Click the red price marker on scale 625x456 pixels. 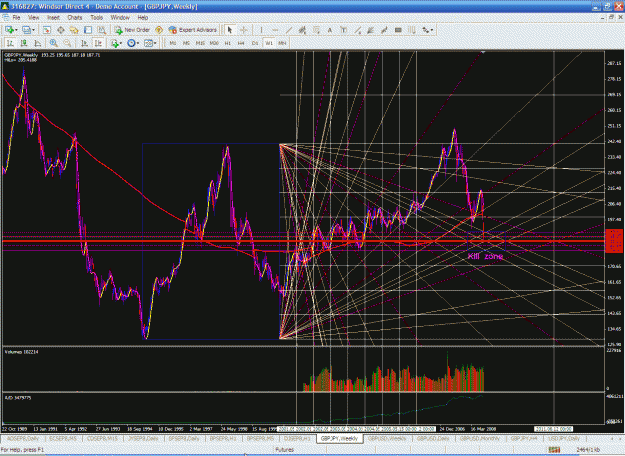point(614,241)
